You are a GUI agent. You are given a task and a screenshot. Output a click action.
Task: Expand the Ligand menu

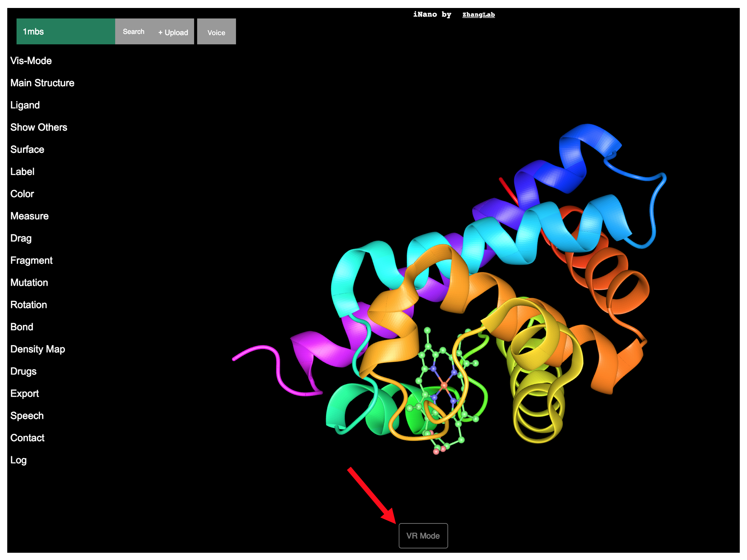(25, 105)
